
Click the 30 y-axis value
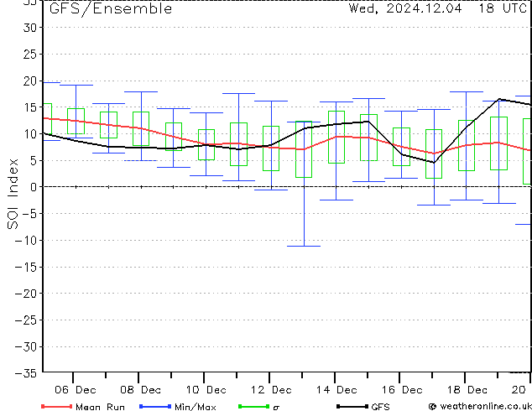pos(30,28)
